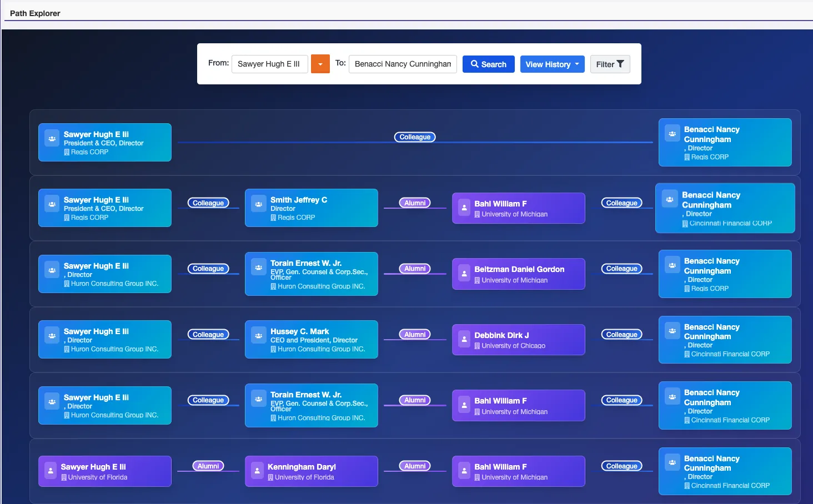This screenshot has height=504, width=813.
Task: Click the Alumni badge after Kenningham Daryl
Action: (415, 466)
